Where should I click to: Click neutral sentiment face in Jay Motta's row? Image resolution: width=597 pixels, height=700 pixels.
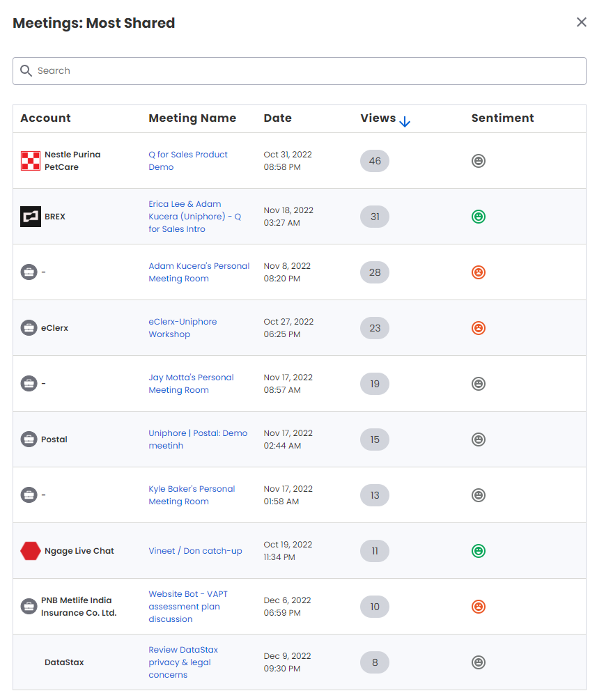point(478,384)
